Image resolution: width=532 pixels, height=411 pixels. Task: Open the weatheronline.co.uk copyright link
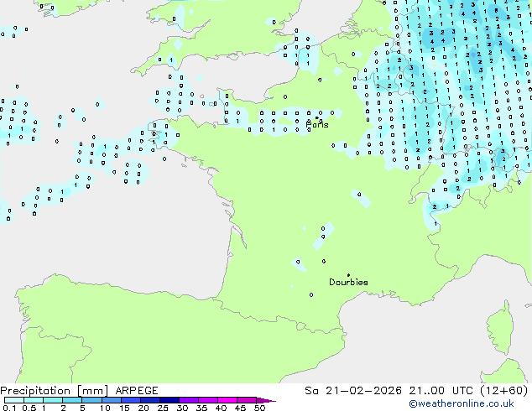[x=462, y=403]
